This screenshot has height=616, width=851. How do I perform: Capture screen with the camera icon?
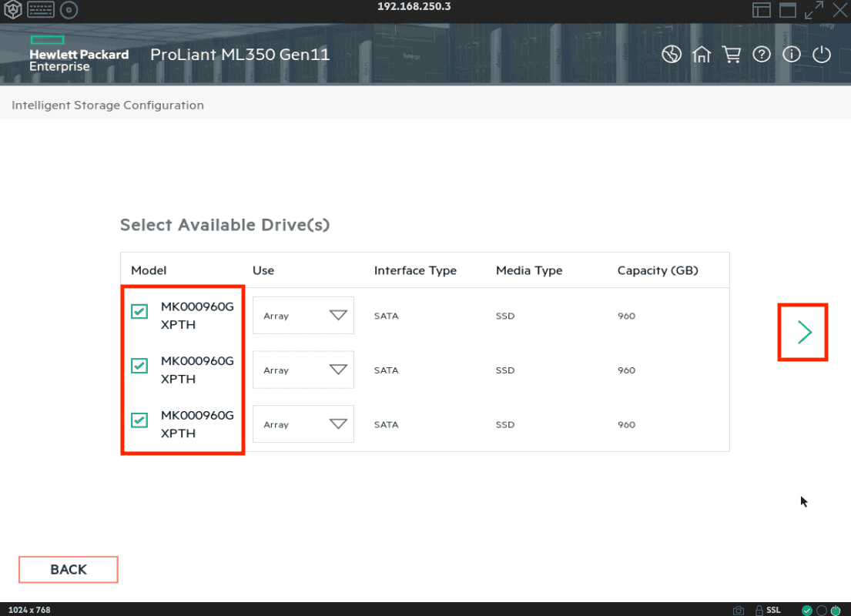[739, 610]
